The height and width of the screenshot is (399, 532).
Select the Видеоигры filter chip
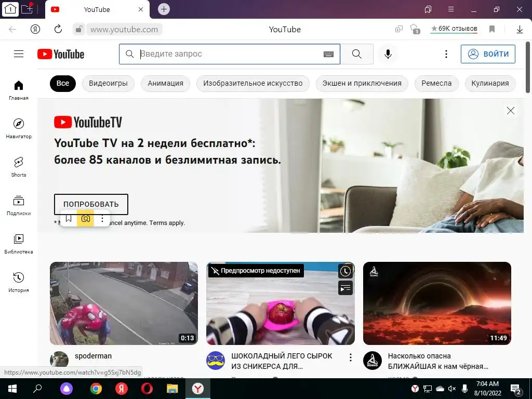(108, 84)
